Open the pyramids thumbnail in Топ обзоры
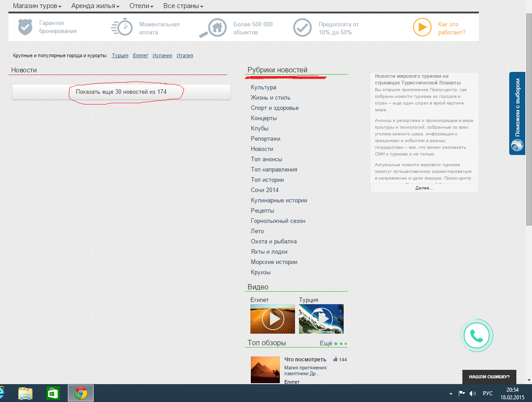This screenshot has height=402, width=532. tap(265, 369)
